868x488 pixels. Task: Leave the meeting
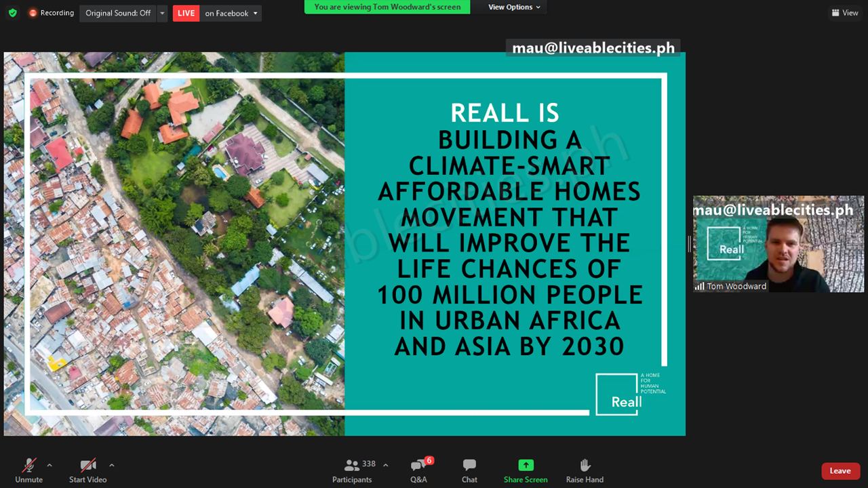coord(841,471)
